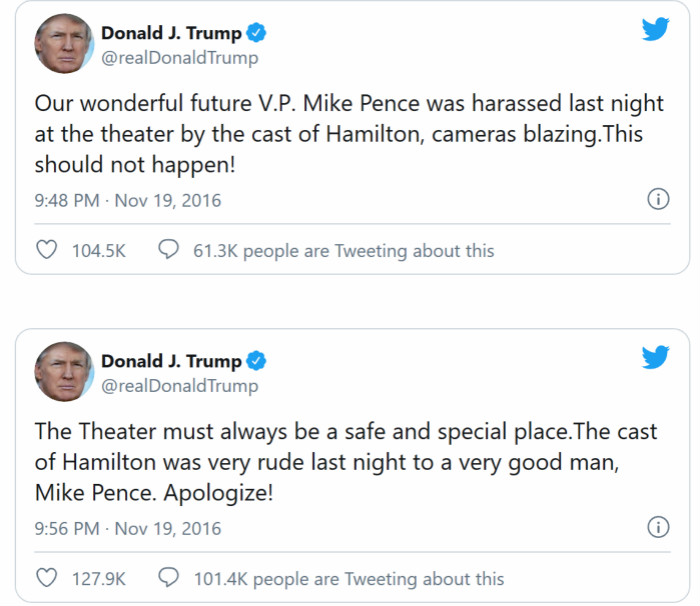
Task: Open Donald J. Trump name in first tweet
Action: [171, 33]
